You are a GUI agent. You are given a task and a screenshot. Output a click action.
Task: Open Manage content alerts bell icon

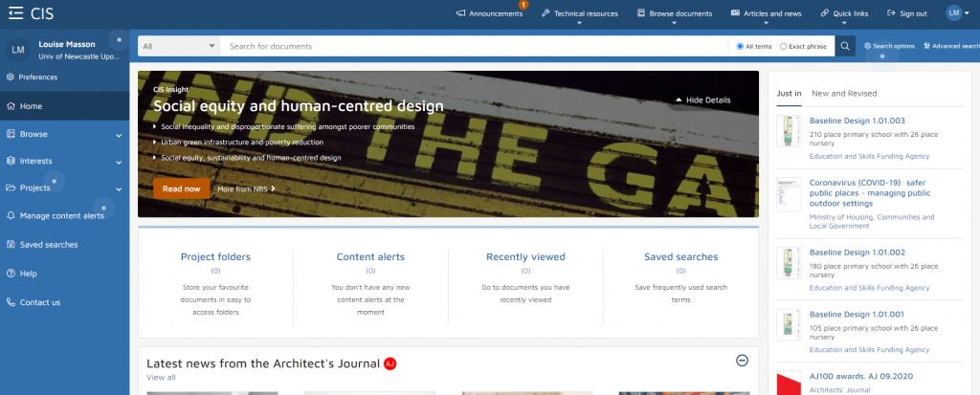pos(11,216)
